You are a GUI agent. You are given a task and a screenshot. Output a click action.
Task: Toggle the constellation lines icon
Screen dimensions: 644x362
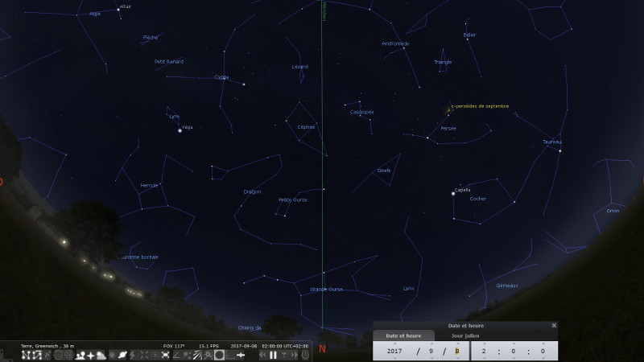[26, 355]
